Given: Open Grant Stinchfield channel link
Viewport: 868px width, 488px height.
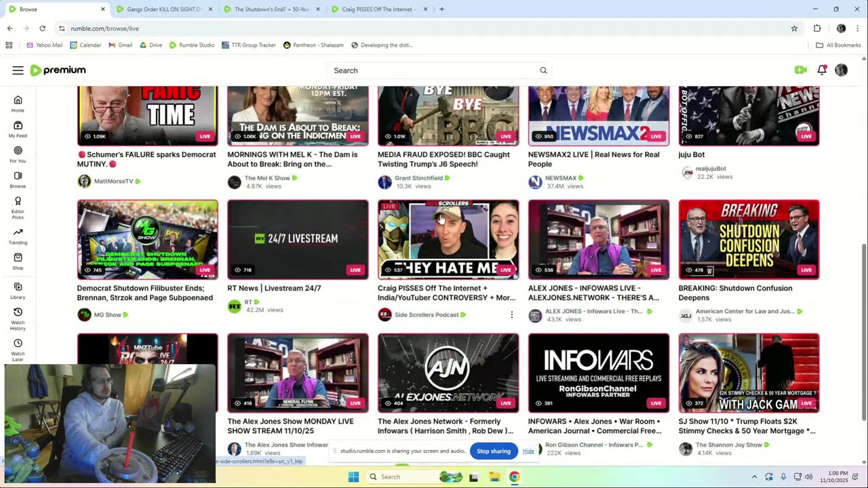Looking at the screenshot, I should point(418,178).
